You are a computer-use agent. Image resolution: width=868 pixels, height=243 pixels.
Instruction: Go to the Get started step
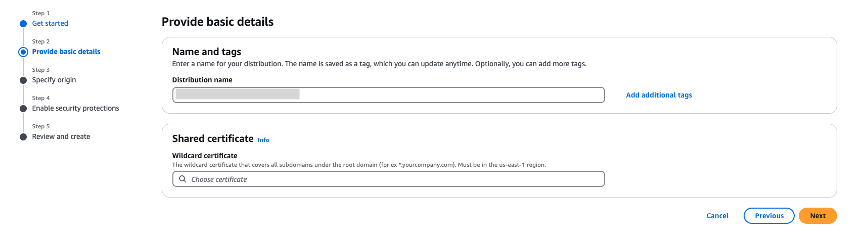click(x=50, y=23)
